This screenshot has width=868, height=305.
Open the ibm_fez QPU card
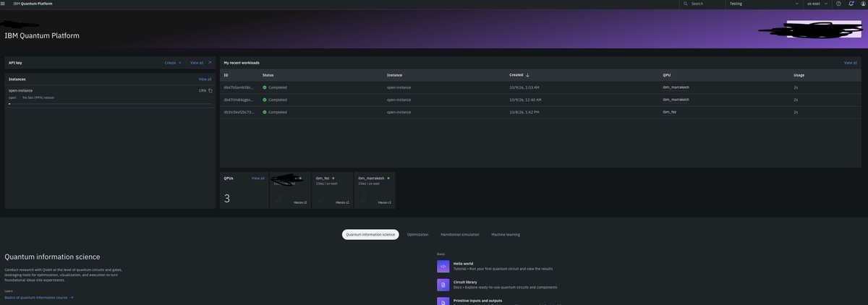pyautogui.click(x=333, y=189)
